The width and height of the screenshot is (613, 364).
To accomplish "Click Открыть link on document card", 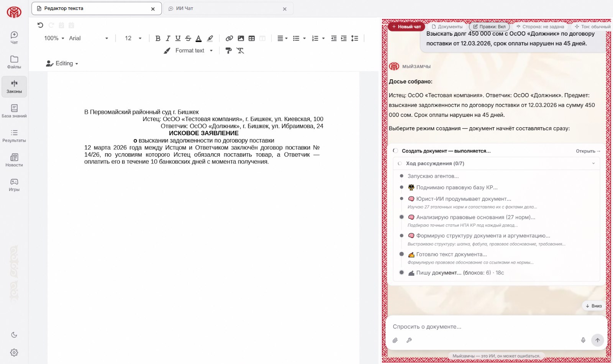I will [588, 151].
